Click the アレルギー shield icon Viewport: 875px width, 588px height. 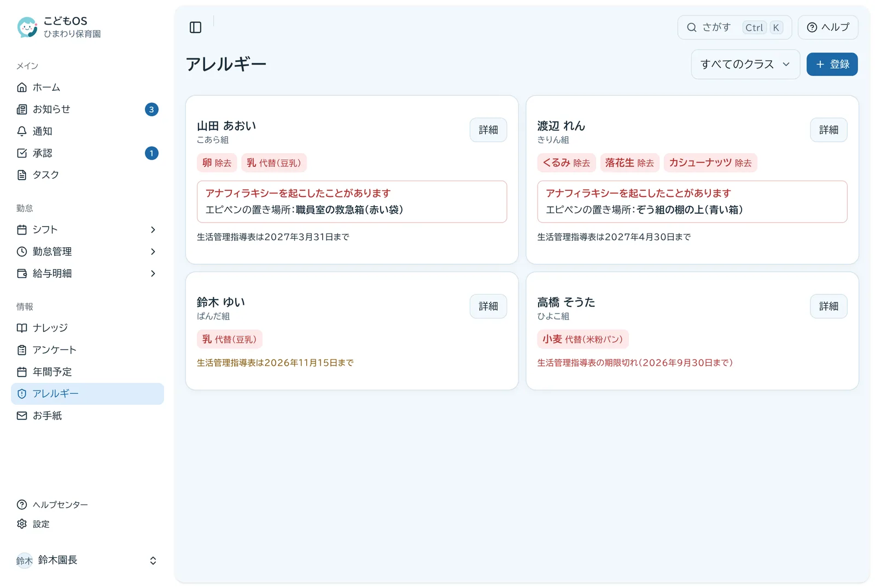click(22, 394)
